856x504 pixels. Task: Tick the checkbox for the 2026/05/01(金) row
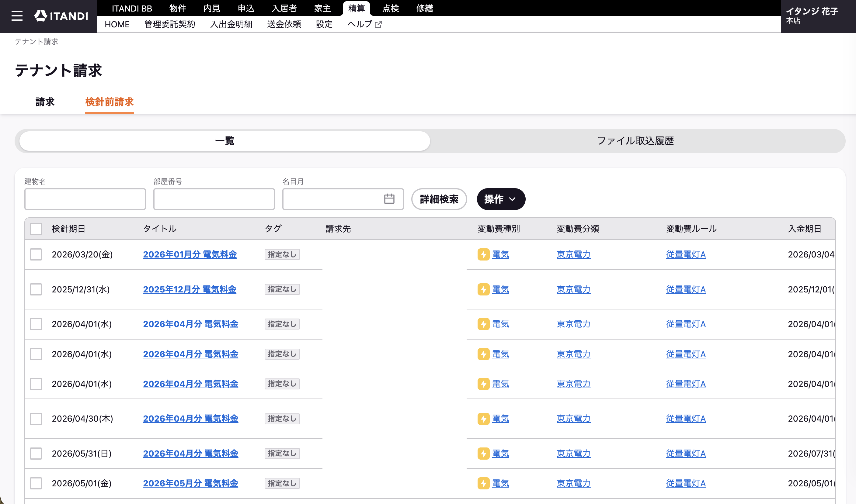click(x=36, y=483)
